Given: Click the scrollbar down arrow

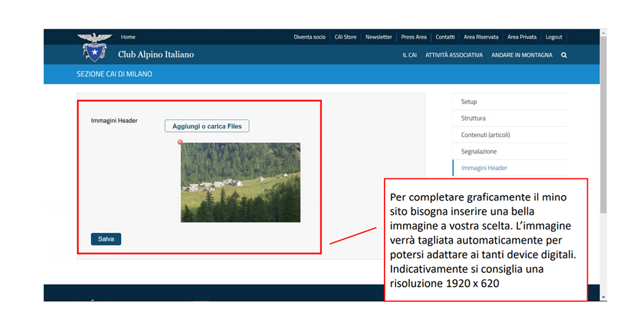Looking at the screenshot, I should tap(603, 297).
